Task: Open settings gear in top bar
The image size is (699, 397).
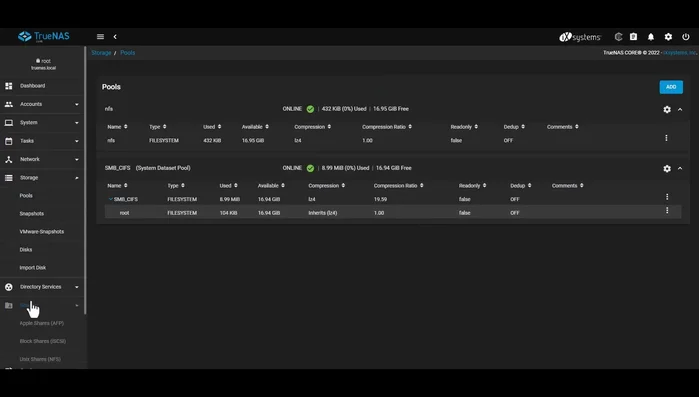Action: [x=668, y=37]
